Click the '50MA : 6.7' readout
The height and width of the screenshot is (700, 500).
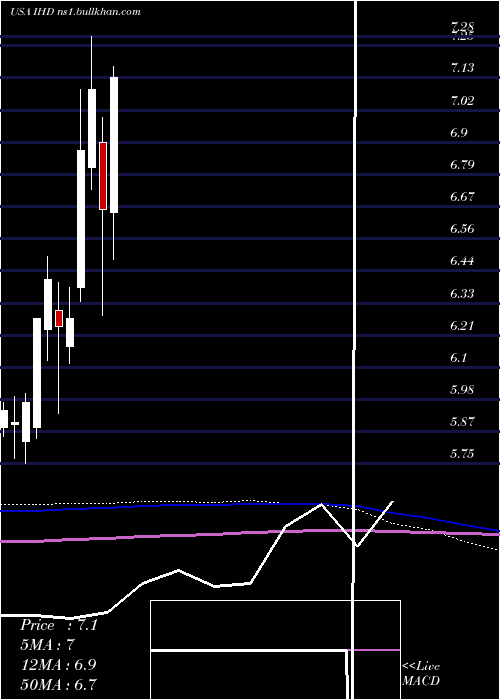(58, 684)
